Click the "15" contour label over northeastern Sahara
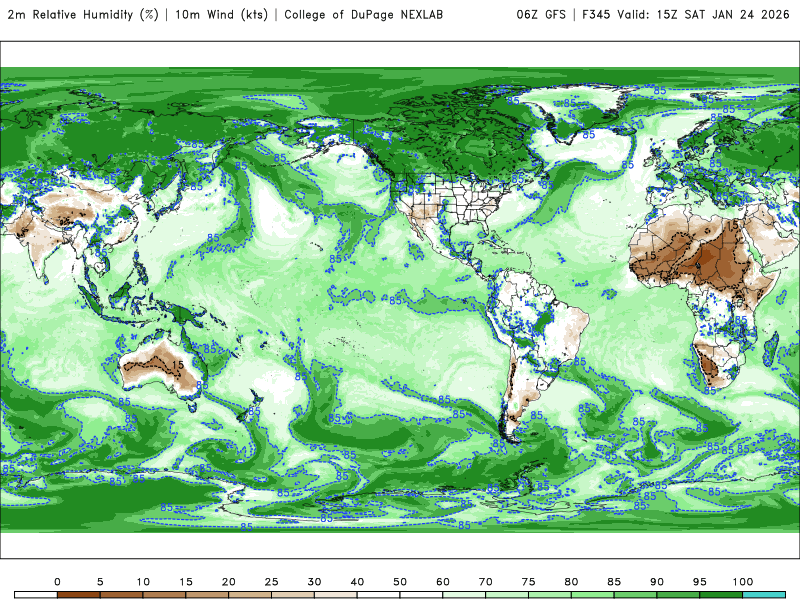Image resolution: width=800 pixels, height=600 pixels. click(x=733, y=225)
